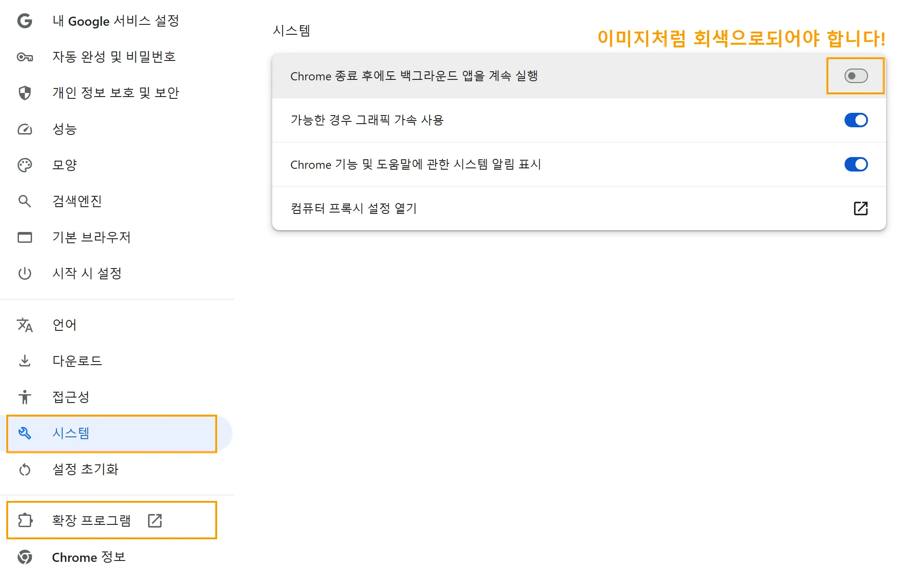
Task: Click the 컴퓨터 프록시 설정 열기 row
Action: 542,208
